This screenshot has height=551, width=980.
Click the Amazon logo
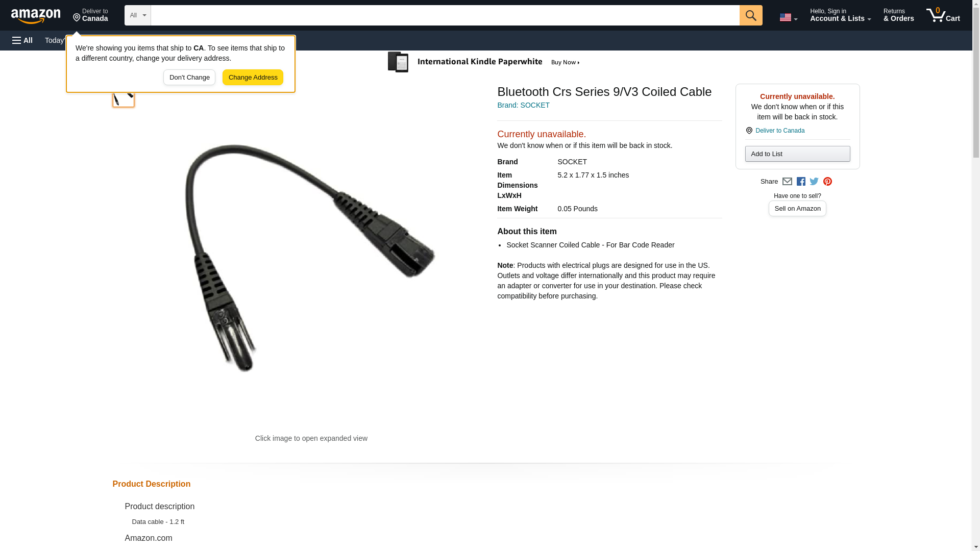point(36,16)
